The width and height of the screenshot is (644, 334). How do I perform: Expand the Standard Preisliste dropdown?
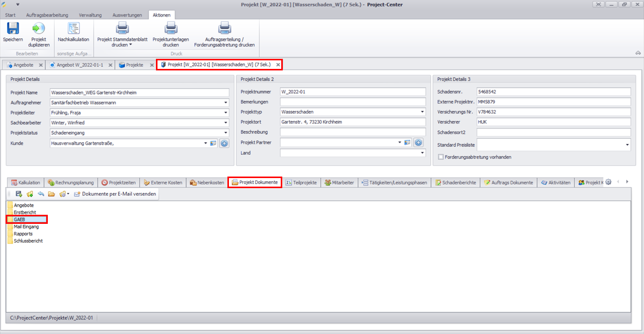[627, 145]
